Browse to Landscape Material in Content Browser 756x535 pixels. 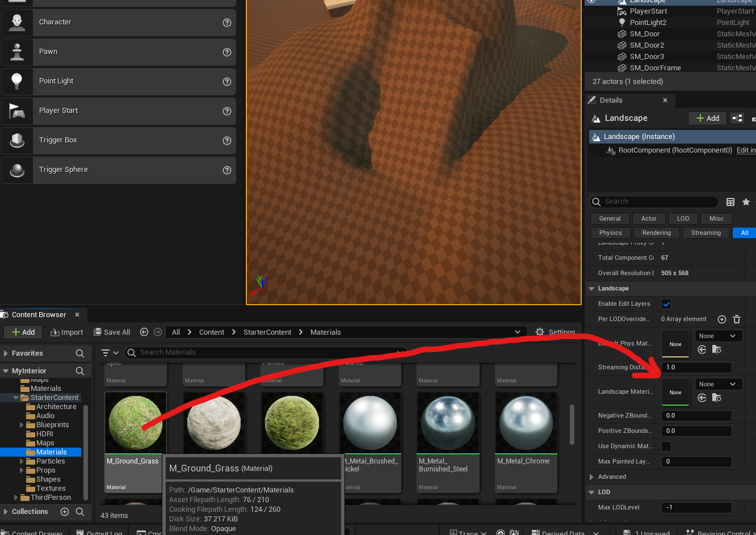[x=717, y=398]
